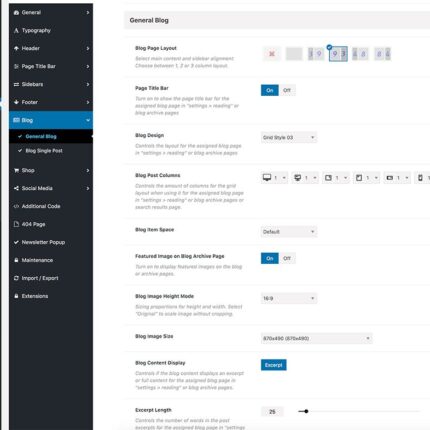
Task: Click the Maintenance lock icon
Action: 16,260
